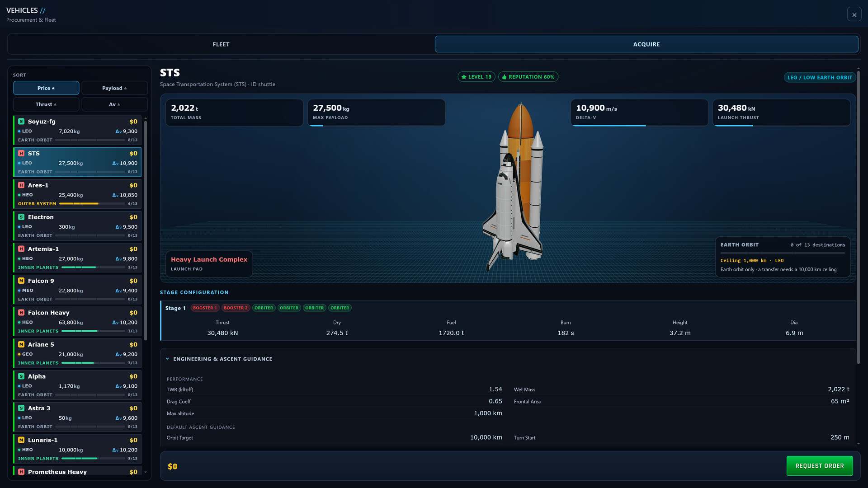Close the Vehicles panel with the X
Screen dimensions: 868x488
coord(854,14)
